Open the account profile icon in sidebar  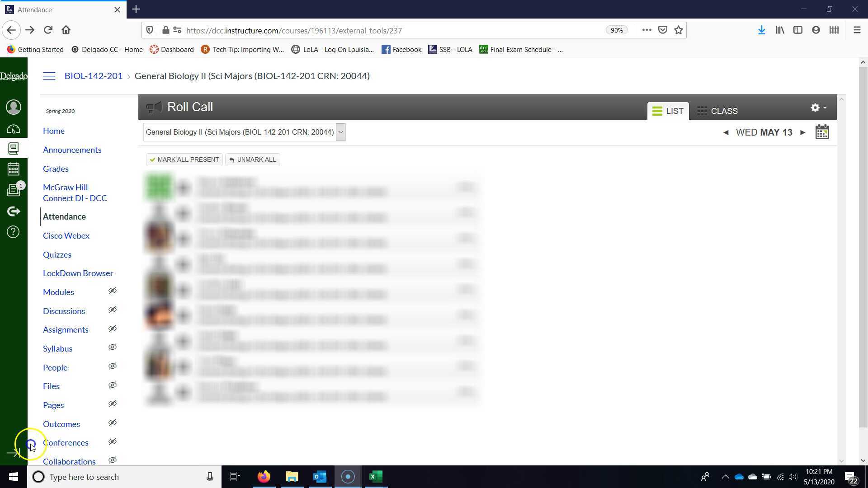pos(14,107)
